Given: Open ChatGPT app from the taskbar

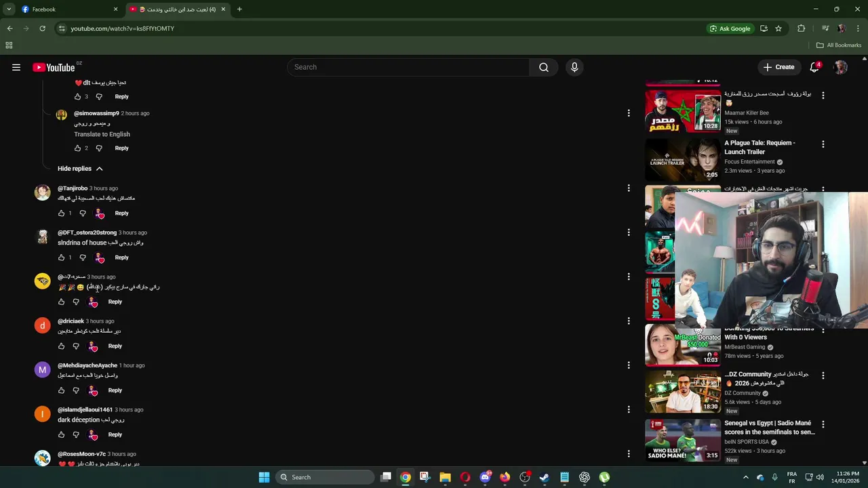Looking at the screenshot, I should click(x=585, y=477).
